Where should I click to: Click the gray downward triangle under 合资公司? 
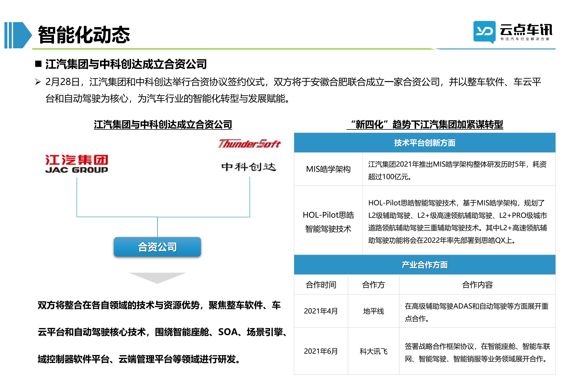[157, 278]
